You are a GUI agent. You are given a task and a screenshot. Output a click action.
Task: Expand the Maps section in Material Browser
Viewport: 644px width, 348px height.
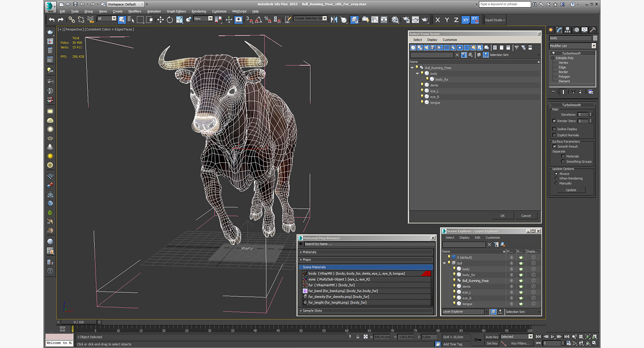366,260
